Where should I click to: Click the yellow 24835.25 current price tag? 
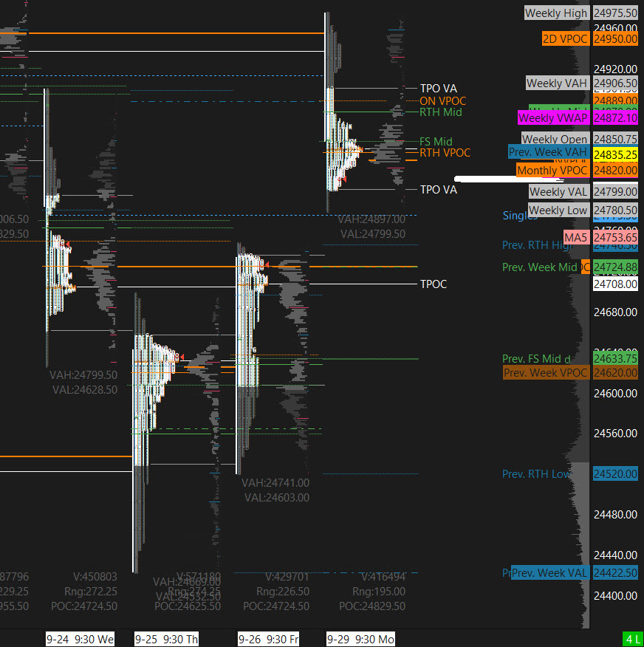pyautogui.click(x=615, y=155)
